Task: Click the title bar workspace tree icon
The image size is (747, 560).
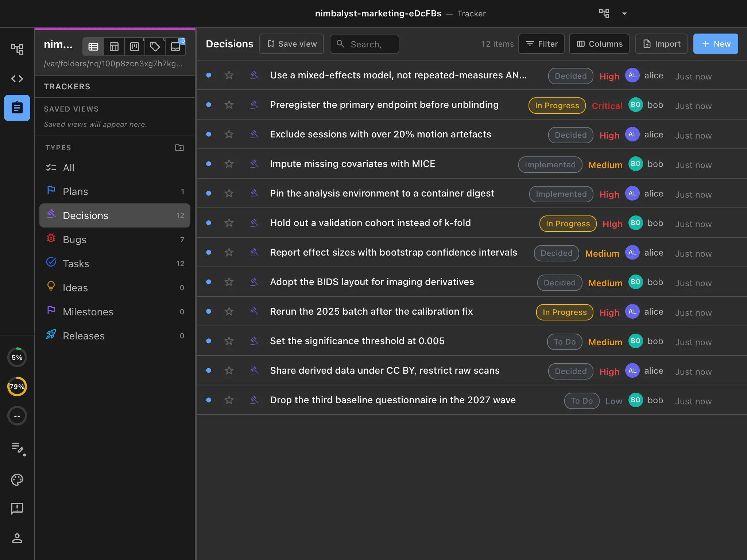Action: (604, 13)
